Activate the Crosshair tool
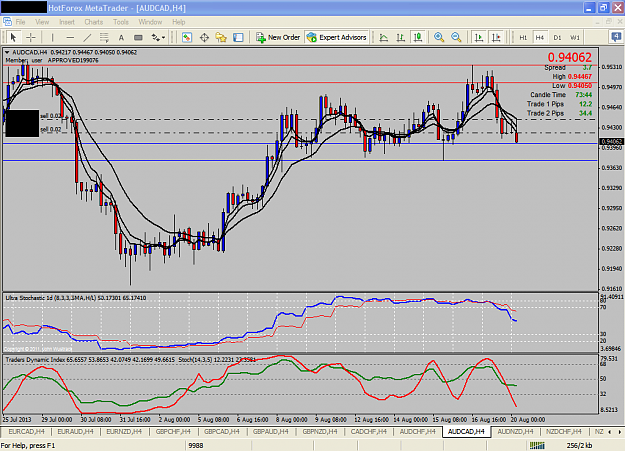Viewport: 625px width, 451px height. (31, 37)
